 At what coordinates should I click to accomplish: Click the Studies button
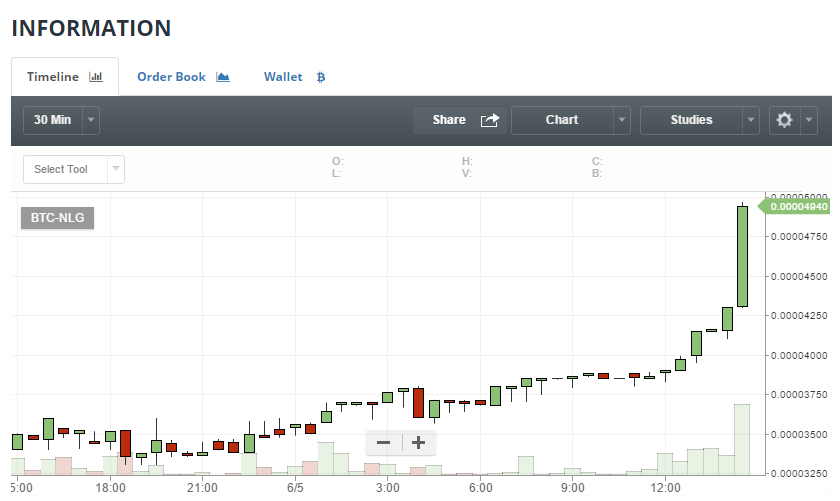(691, 120)
